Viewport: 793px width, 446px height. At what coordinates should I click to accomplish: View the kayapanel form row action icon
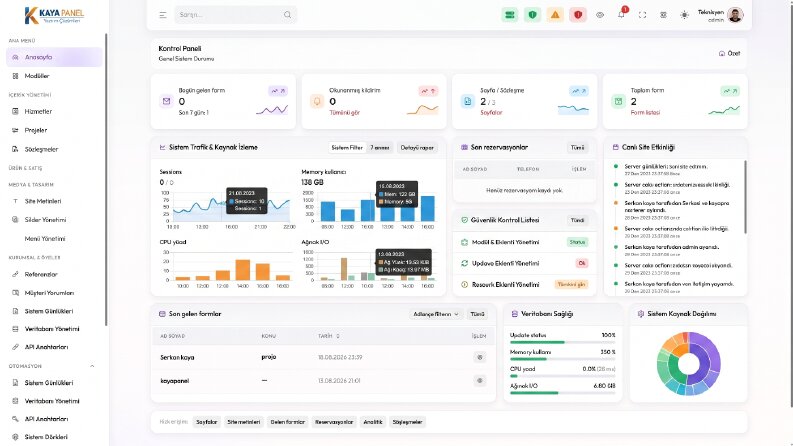coord(480,380)
